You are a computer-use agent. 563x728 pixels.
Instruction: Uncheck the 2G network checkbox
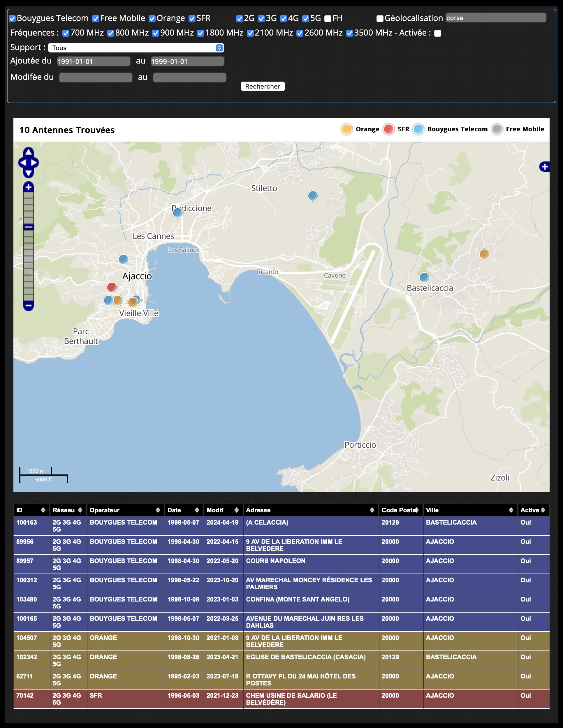click(x=239, y=19)
